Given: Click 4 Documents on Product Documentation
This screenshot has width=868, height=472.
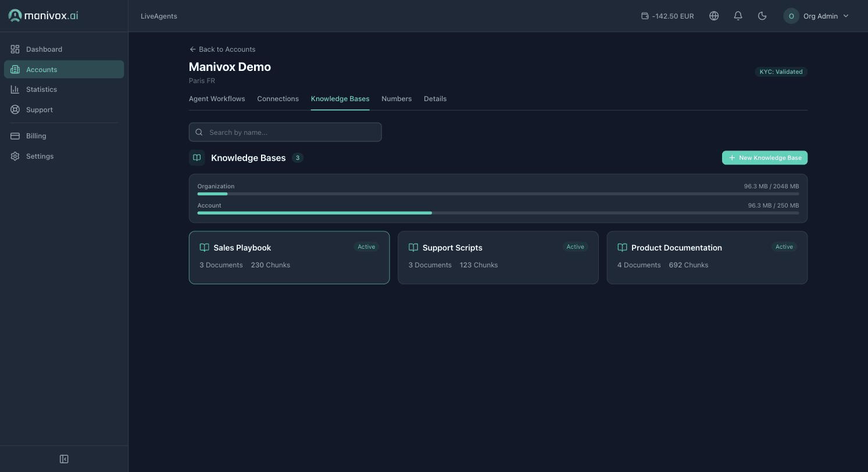Looking at the screenshot, I should [639, 265].
